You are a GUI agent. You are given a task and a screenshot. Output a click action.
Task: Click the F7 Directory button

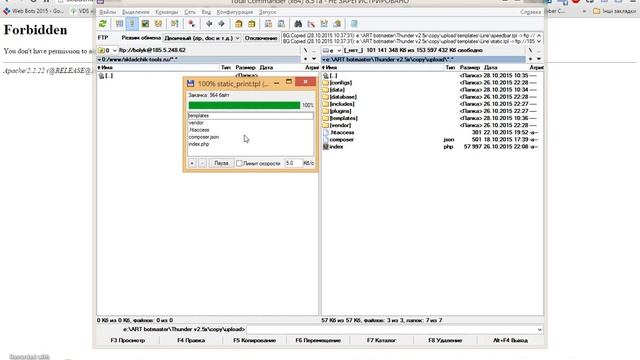(x=381, y=340)
